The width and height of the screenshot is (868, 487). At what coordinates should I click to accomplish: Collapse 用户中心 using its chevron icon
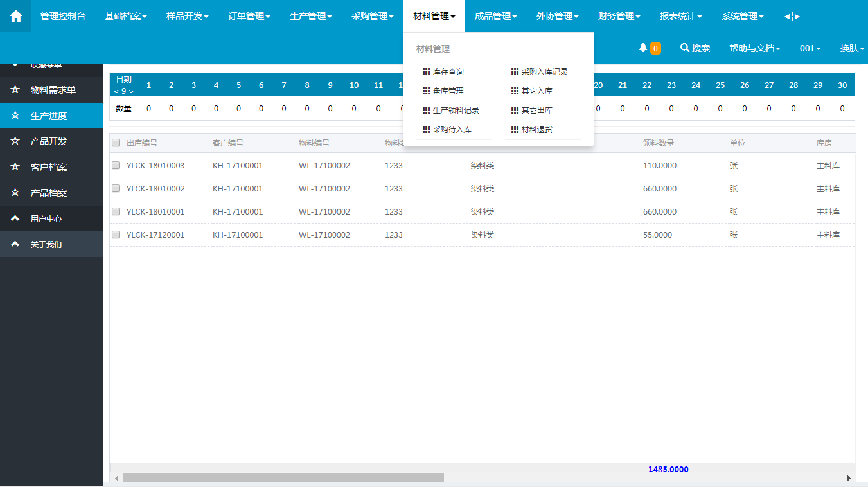[x=15, y=218]
